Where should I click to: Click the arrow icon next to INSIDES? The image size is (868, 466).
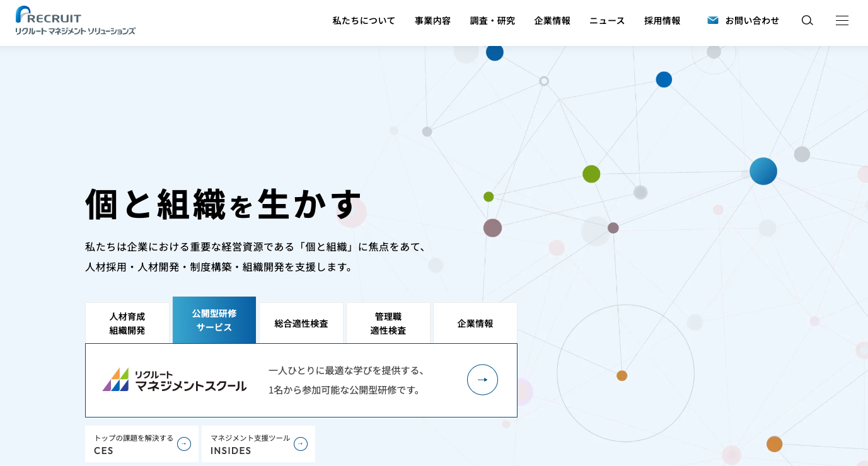301,444
